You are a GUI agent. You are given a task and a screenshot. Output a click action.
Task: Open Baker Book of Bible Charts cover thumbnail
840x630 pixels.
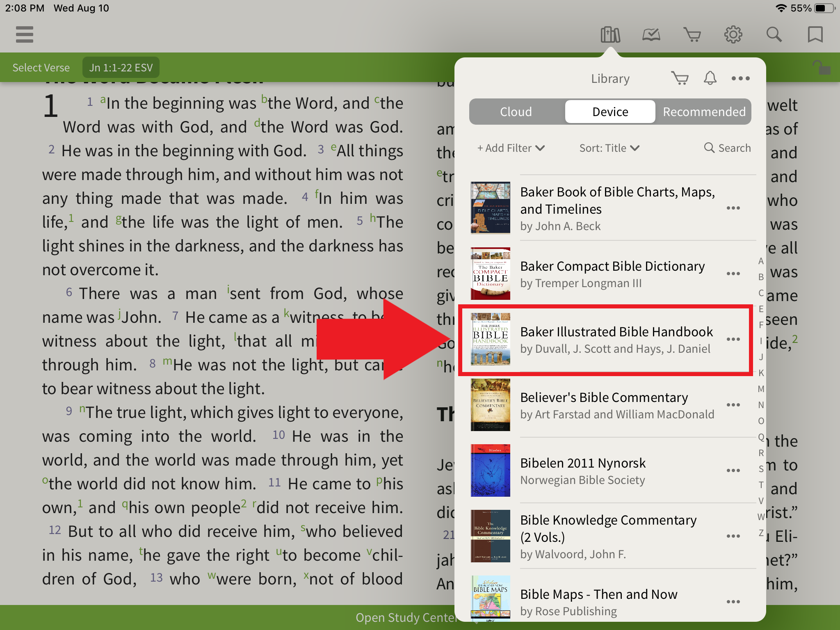(x=491, y=208)
